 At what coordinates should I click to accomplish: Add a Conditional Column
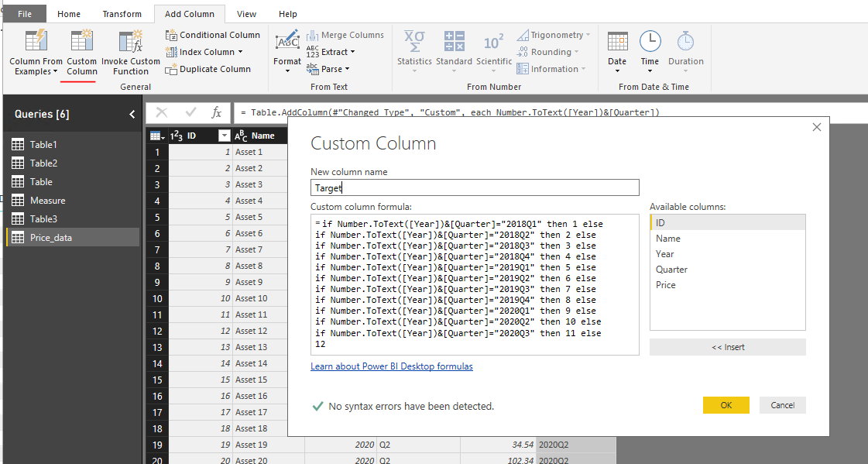pyautogui.click(x=213, y=35)
